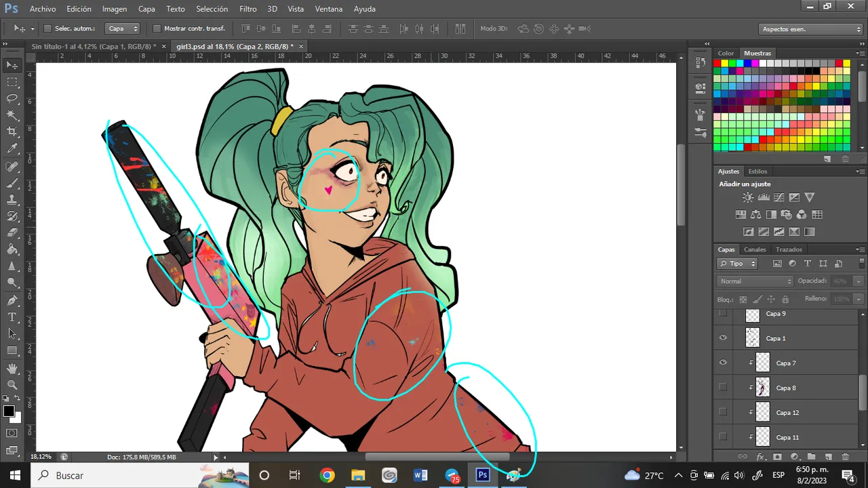The image size is (868, 488).
Task: Click the Capa 8 layer thumbnail
Action: (x=763, y=387)
